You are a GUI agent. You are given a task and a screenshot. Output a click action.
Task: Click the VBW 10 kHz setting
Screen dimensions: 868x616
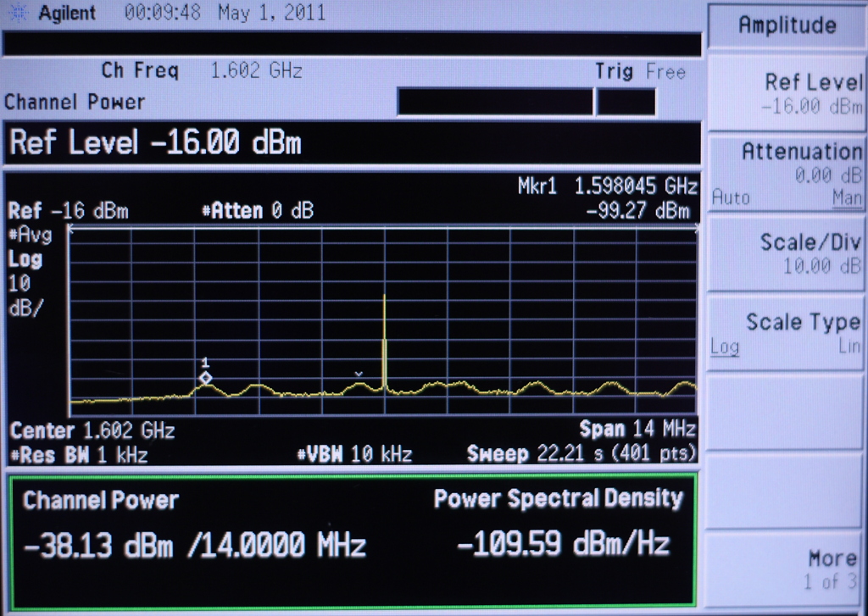354,455
